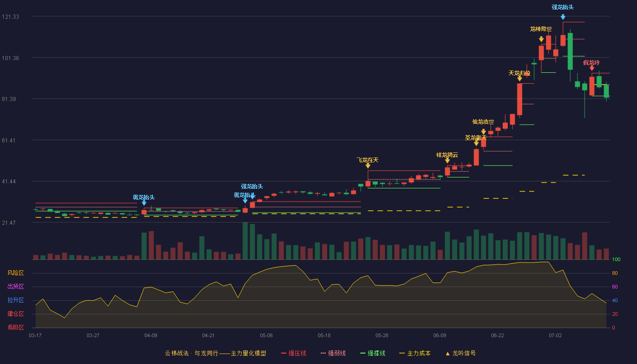The height and width of the screenshot is (364, 637).
Task: Click the blue 40 indicator axis value
Action: coord(615,301)
